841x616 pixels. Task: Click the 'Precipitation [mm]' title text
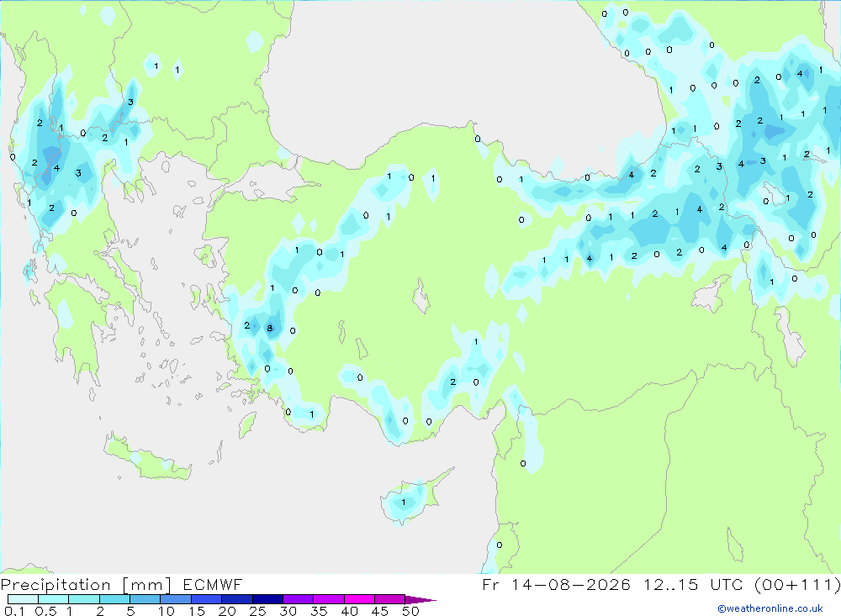click(x=86, y=586)
